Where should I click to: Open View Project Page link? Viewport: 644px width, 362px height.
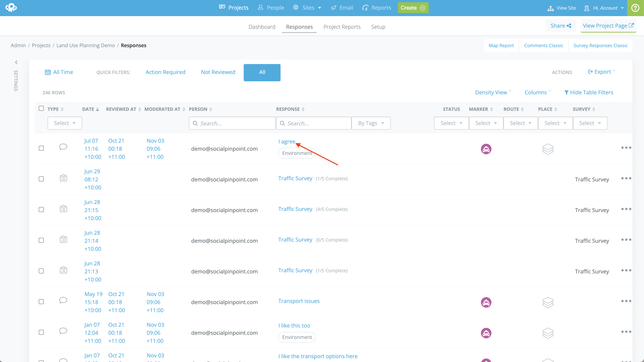point(608,26)
